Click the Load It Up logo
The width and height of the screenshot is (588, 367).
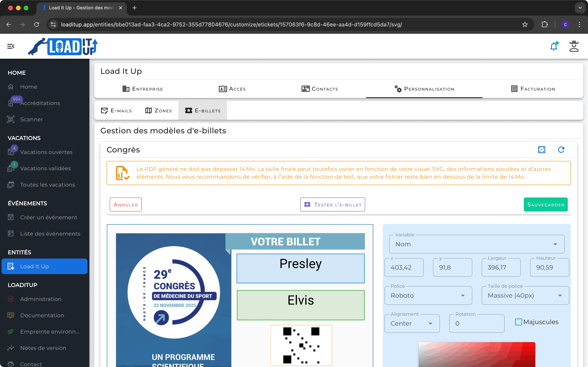click(x=63, y=46)
